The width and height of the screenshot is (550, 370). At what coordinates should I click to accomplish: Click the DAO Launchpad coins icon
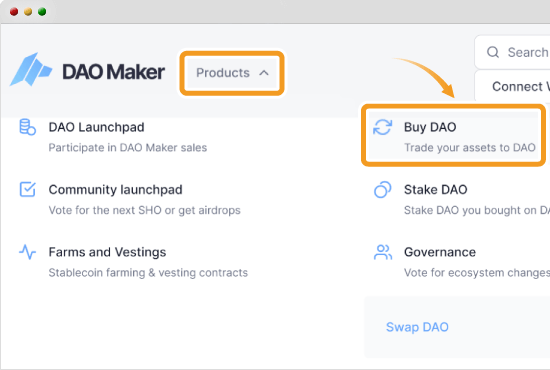point(27,127)
